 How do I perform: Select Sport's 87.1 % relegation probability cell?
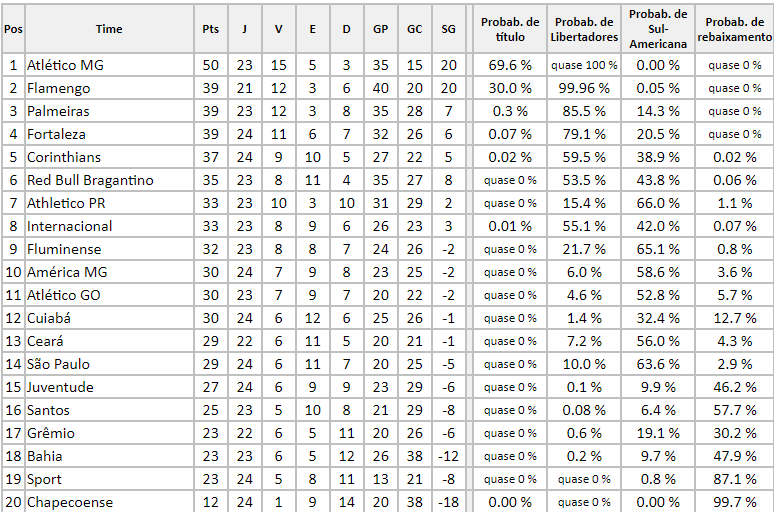pos(733,479)
